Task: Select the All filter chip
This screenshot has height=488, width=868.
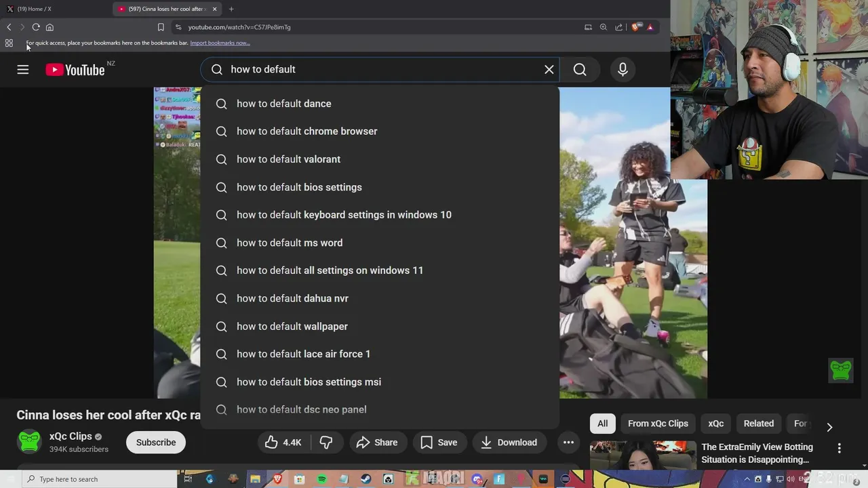Action: (x=602, y=424)
